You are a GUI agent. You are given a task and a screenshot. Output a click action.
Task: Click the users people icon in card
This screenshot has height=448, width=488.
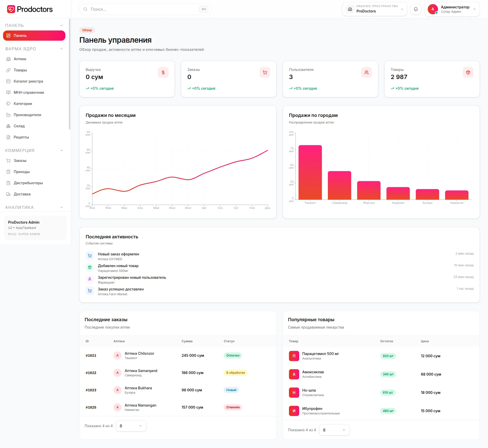367,72
